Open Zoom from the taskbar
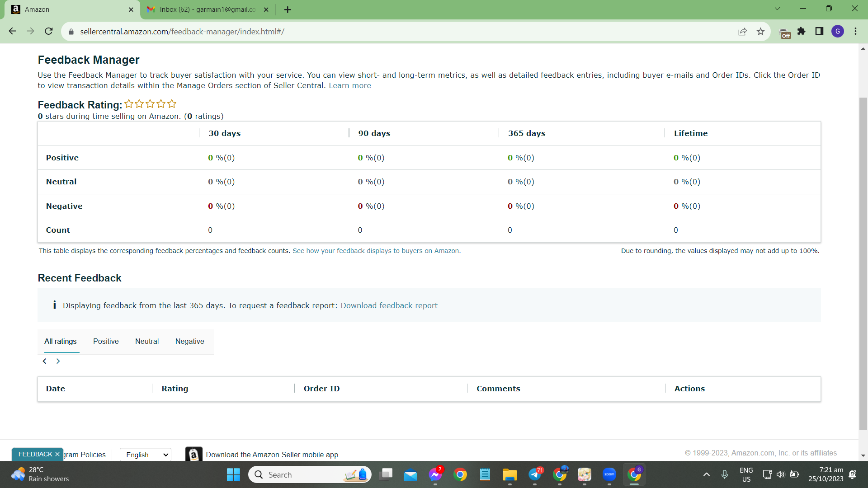This screenshot has height=488, width=868. click(609, 474)
